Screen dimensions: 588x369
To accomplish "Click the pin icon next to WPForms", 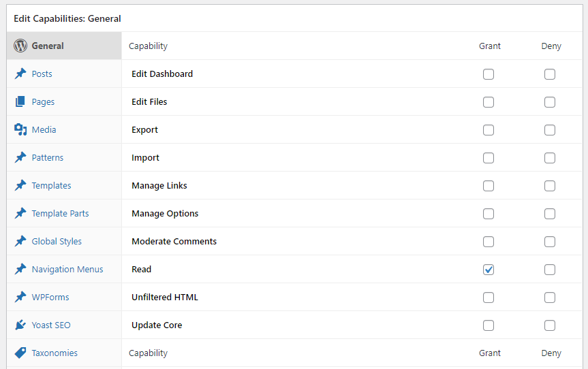I will [20, 297].
